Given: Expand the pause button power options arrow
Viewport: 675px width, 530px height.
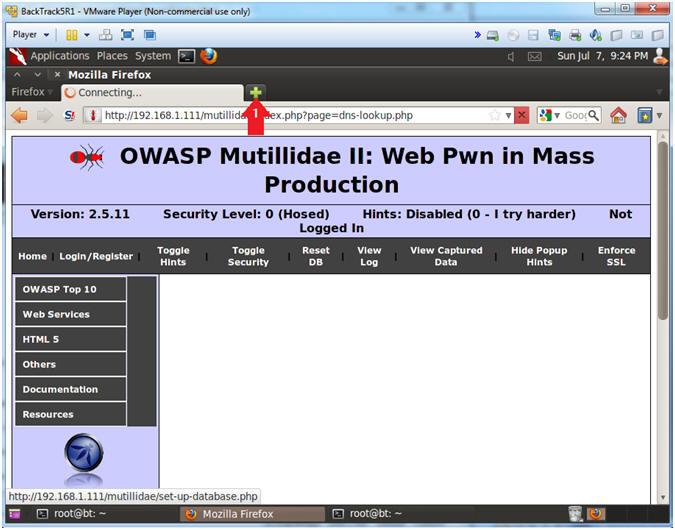Looking at the screenshot, I should (87, 35).
